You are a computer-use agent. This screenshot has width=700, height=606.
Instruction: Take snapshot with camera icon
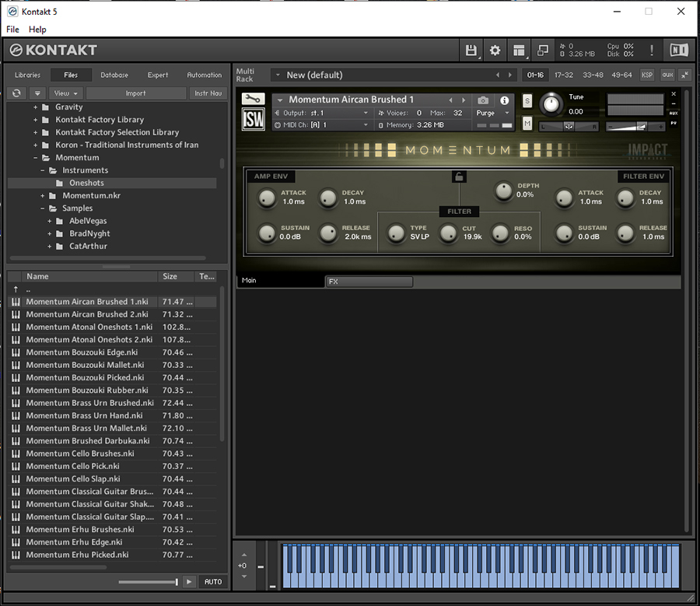pyautogui.click(x=483, y=100)
